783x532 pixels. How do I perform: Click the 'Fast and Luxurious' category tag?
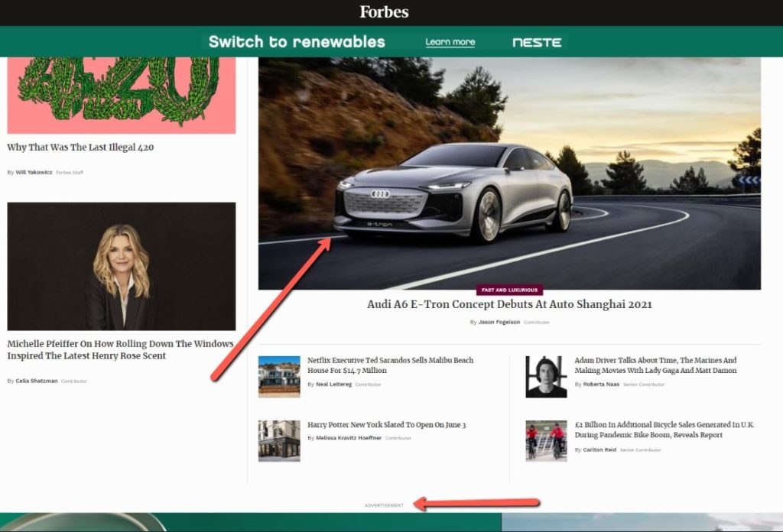[x=509, y=290]
